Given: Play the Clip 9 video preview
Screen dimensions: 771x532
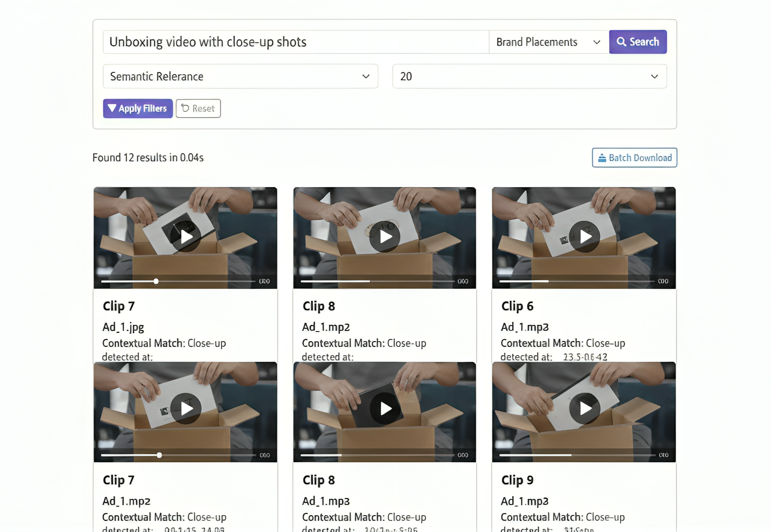Looking at the screenshot, I should (x=584, y=409).
